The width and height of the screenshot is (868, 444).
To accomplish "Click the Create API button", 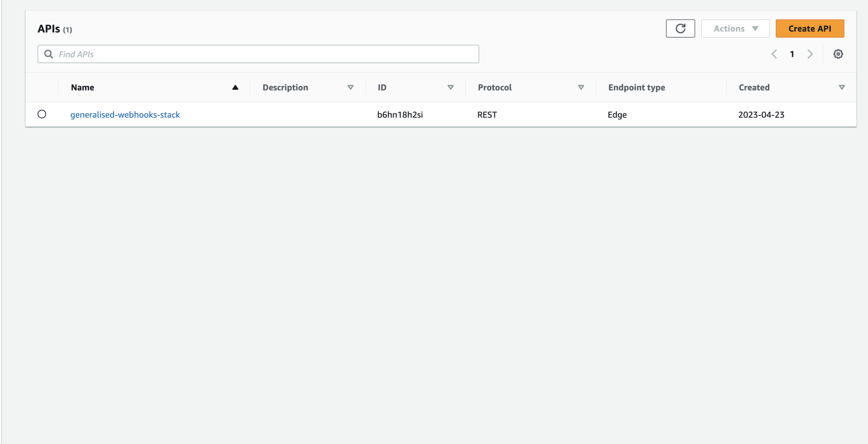I will 809,29.
